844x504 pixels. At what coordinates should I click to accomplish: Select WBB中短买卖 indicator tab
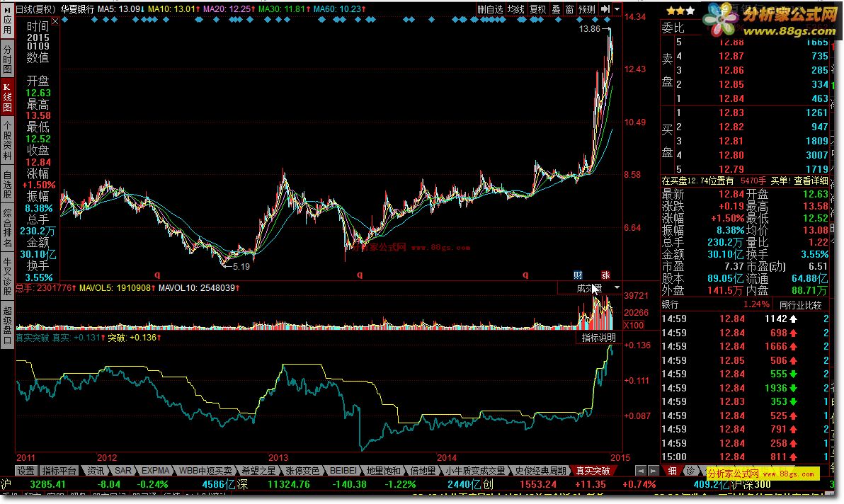[x=205, y=471]
